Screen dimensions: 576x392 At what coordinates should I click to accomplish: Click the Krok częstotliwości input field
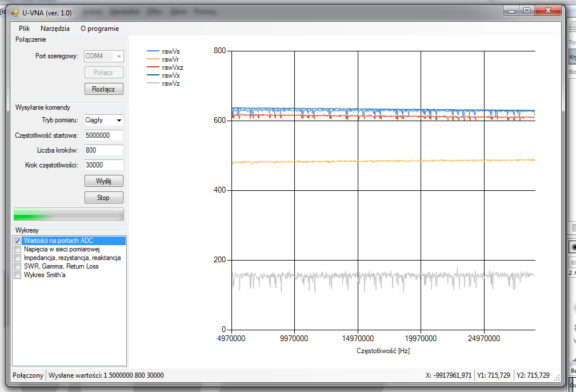tap(103, 165)
